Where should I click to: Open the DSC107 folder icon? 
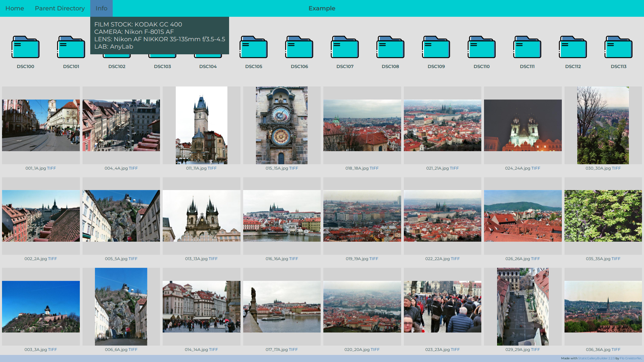click(345, 47)
